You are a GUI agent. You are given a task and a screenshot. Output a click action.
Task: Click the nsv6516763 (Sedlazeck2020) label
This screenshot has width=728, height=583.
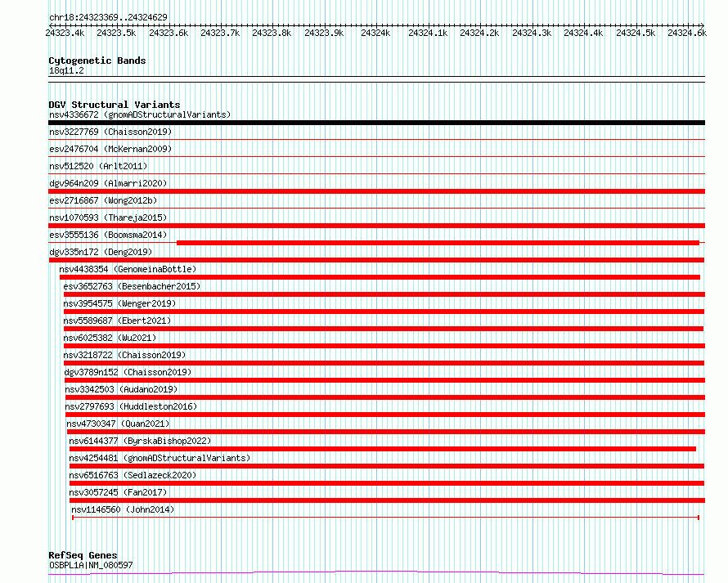click(x=133, y=475)
